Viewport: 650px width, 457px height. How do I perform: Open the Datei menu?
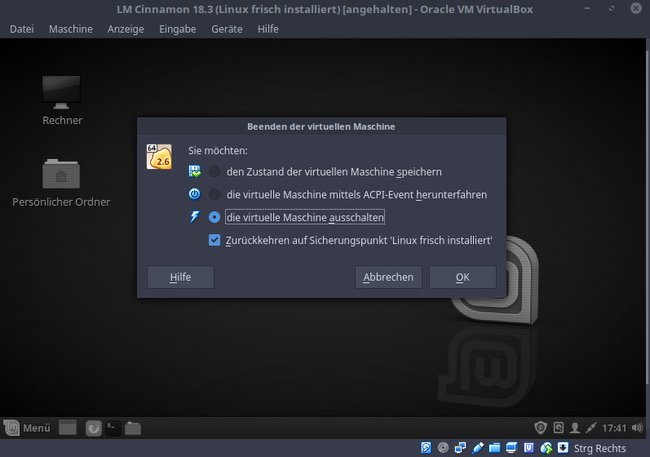22,29
